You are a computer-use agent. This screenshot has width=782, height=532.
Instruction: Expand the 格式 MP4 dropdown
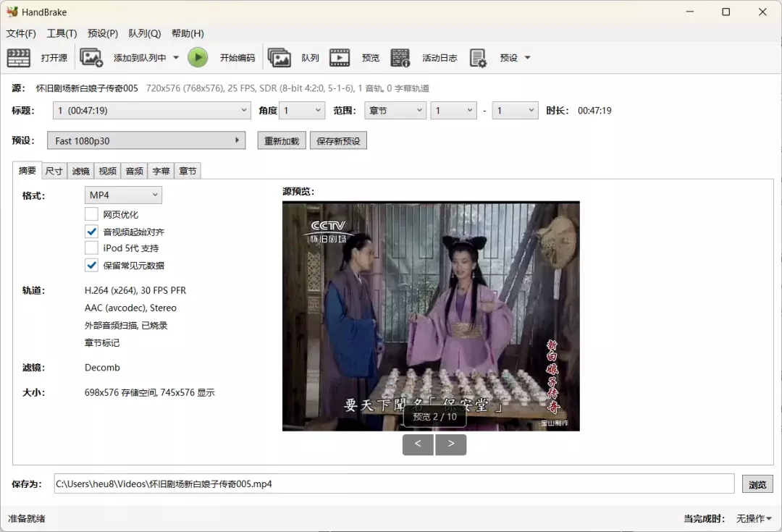click(x=123, y=195)
